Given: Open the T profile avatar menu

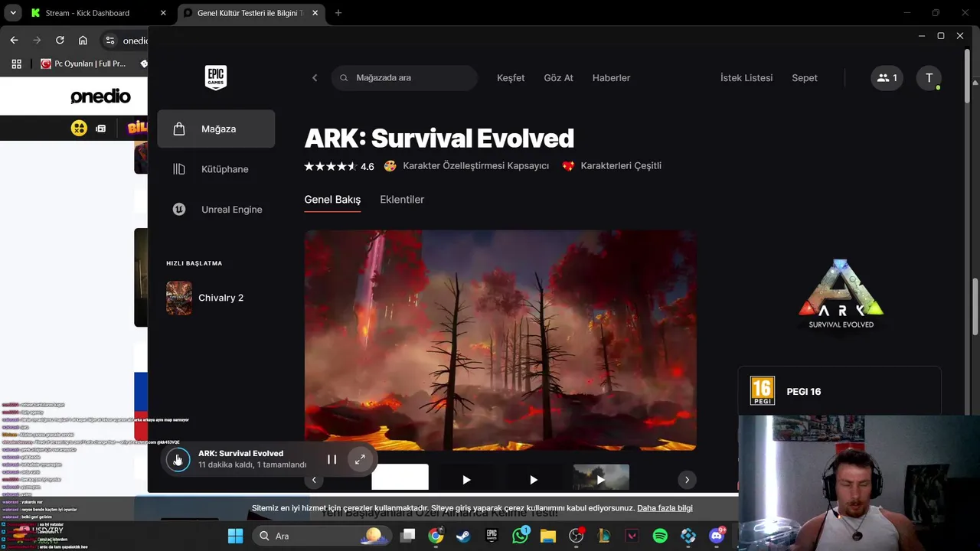Looking at the screenshot, I should click(x=929, y=78).
